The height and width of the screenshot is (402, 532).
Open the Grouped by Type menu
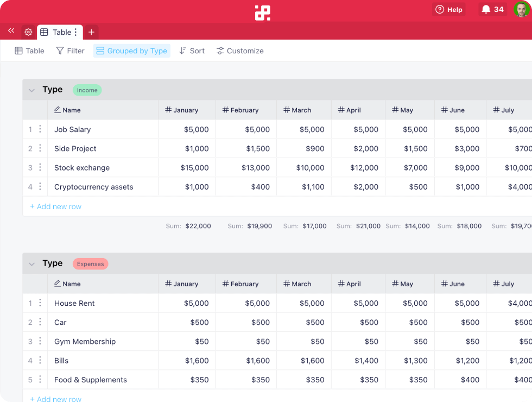(x=131, y=51)
